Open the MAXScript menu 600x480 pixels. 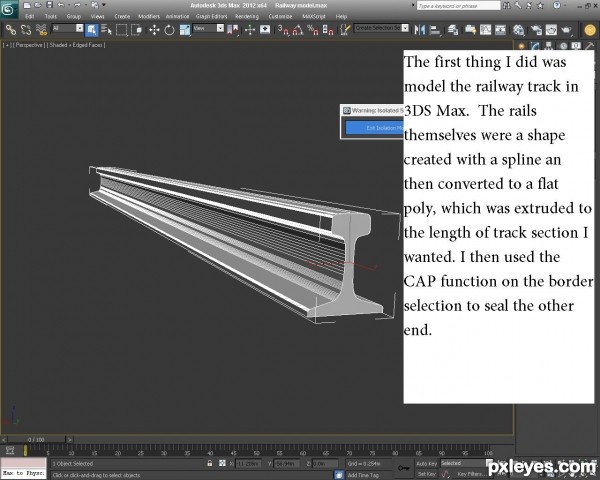point(313,16)
